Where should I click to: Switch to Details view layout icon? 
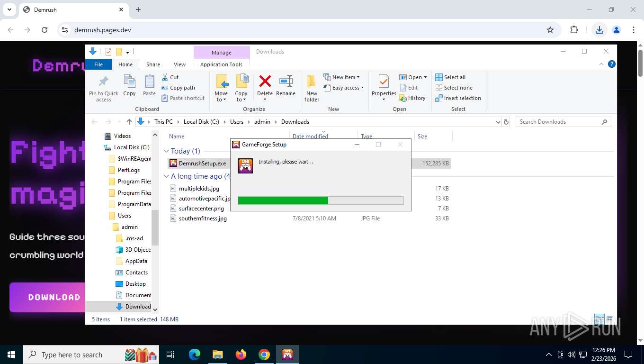point(599,319)
